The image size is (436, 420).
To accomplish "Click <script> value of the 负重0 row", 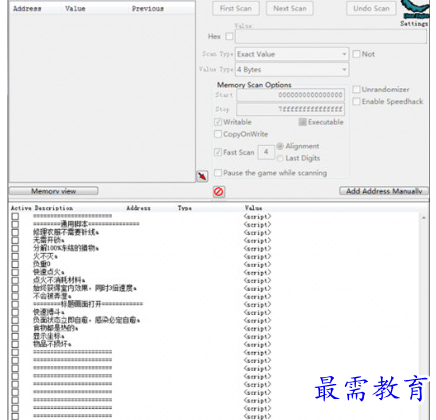I will [x=257, y=265].
